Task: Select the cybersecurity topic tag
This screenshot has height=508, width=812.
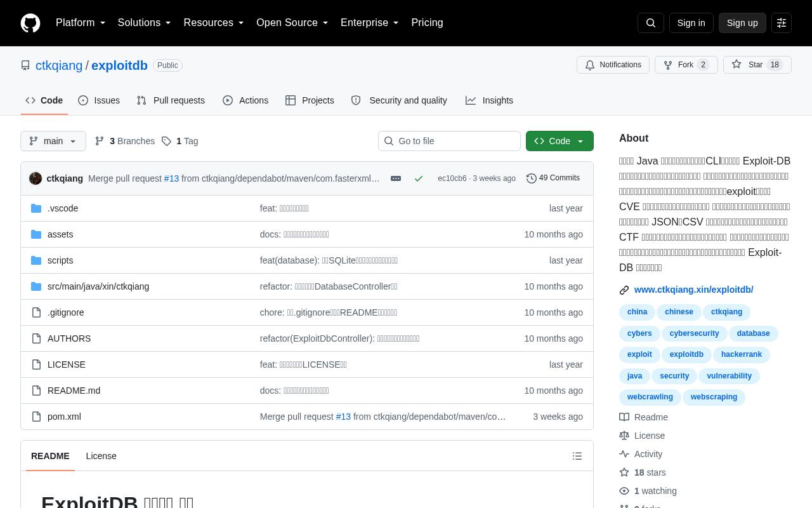Action: point(695,333)
